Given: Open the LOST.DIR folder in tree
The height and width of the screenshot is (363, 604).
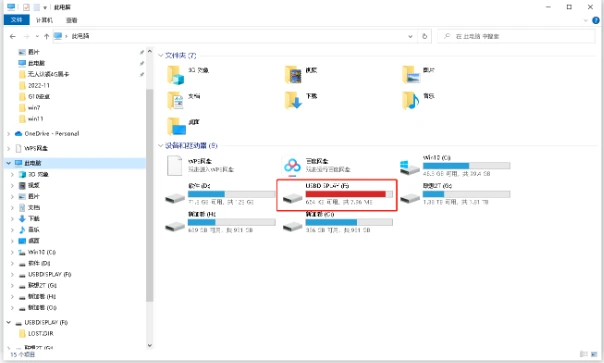Looking at the screenshot, I should (x=36, y=334).
